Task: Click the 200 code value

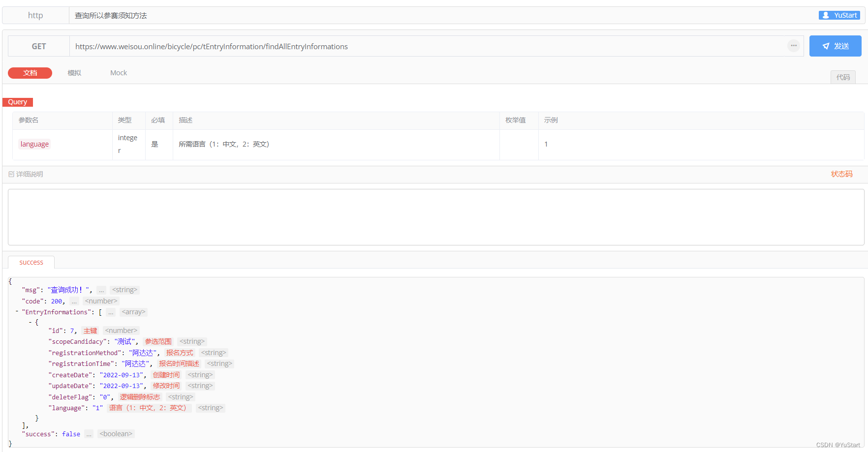Action: pyautogui.click(x=57, y=301)
